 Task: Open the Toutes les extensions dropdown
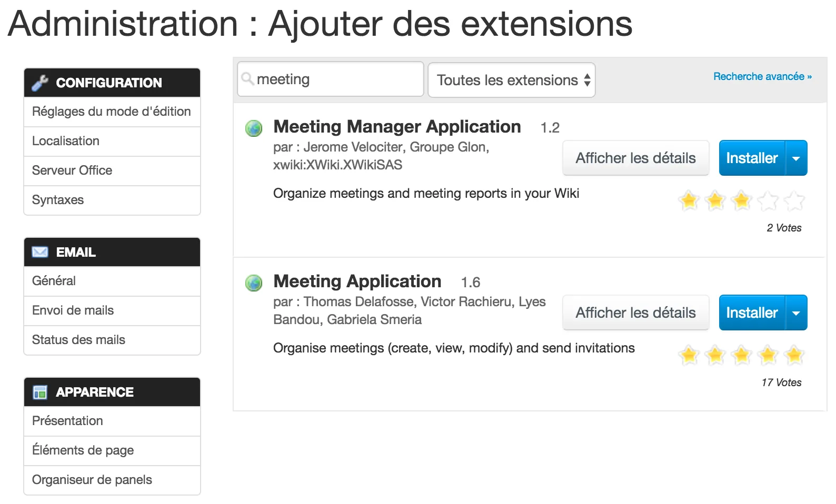(x=512, y=80)
